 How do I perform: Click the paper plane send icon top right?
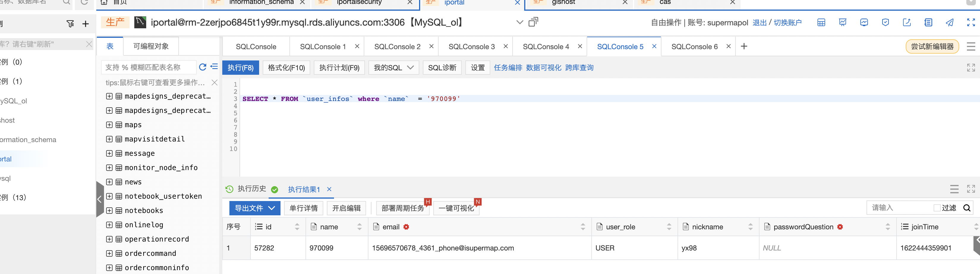coord(950,22)
